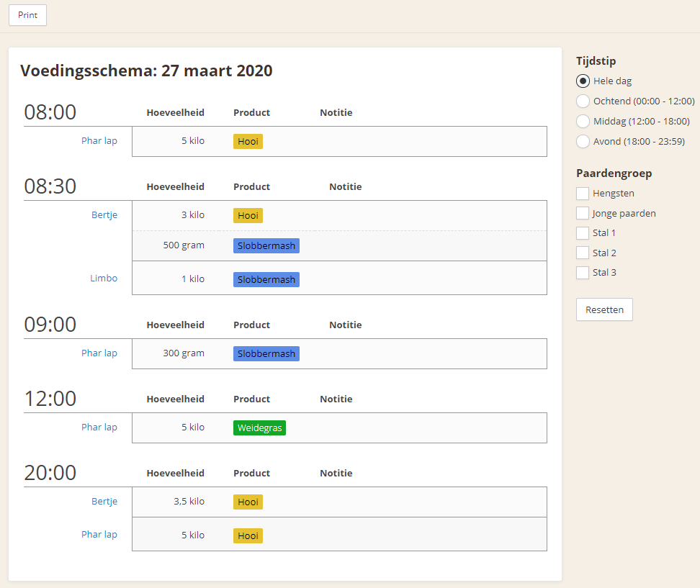
Task: Click the '3 kilo' amount for Bertje
Action: (193, 215)
